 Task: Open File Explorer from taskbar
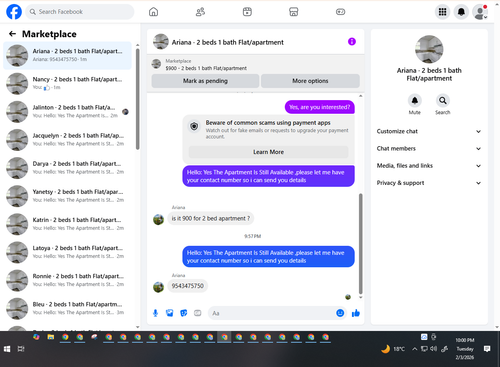pos(51,337)
